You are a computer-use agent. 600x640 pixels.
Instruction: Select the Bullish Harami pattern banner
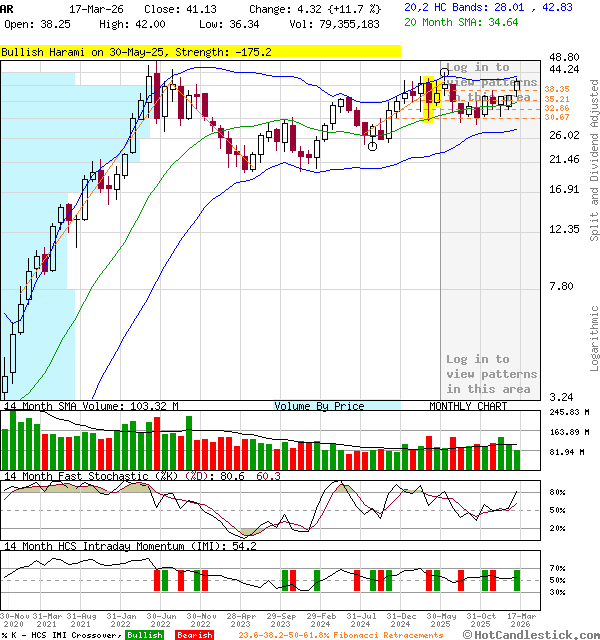coord(200,51)
